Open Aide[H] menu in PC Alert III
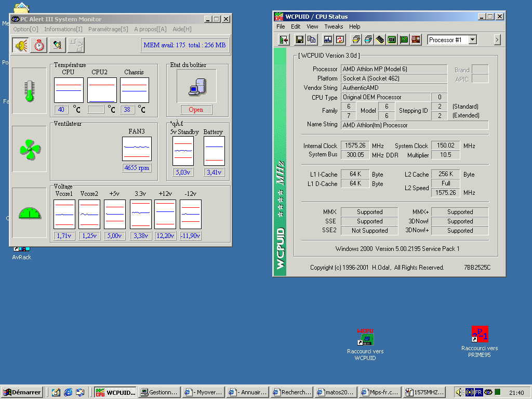Image resolution: width=532 pixels, height=399 pixels. [182, 29]
